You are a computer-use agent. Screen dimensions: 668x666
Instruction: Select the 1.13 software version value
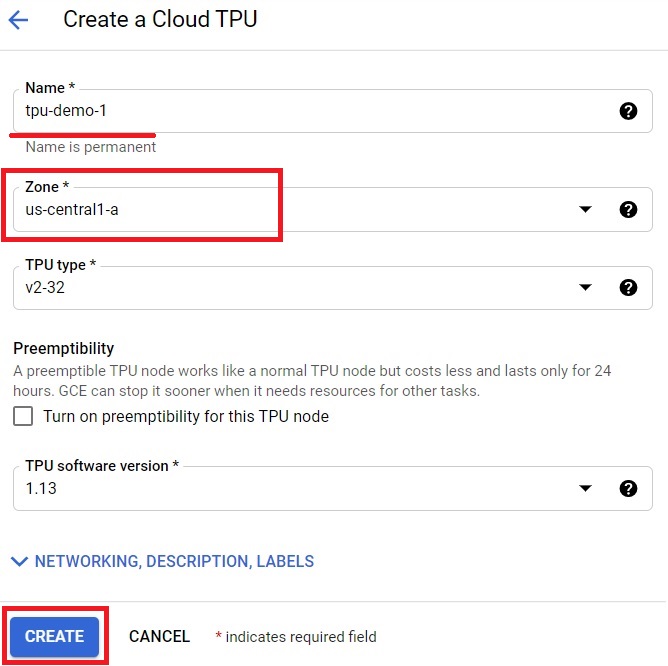(x=41, y=488)
